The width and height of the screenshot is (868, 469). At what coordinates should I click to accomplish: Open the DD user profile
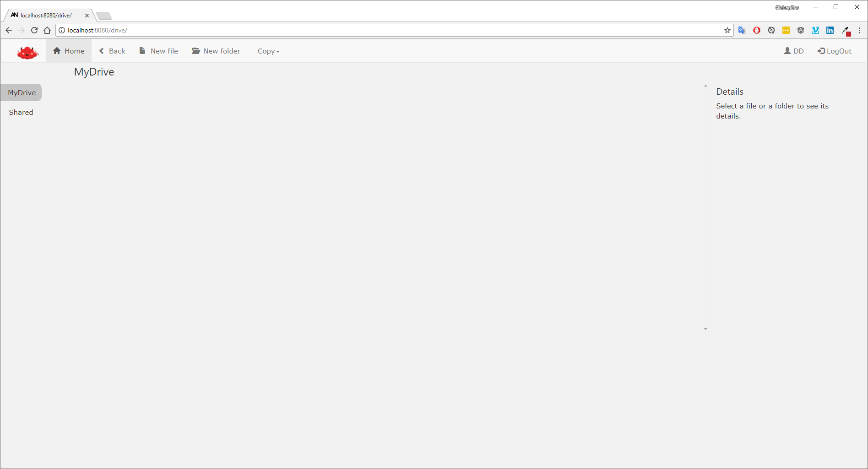(794, 51)
